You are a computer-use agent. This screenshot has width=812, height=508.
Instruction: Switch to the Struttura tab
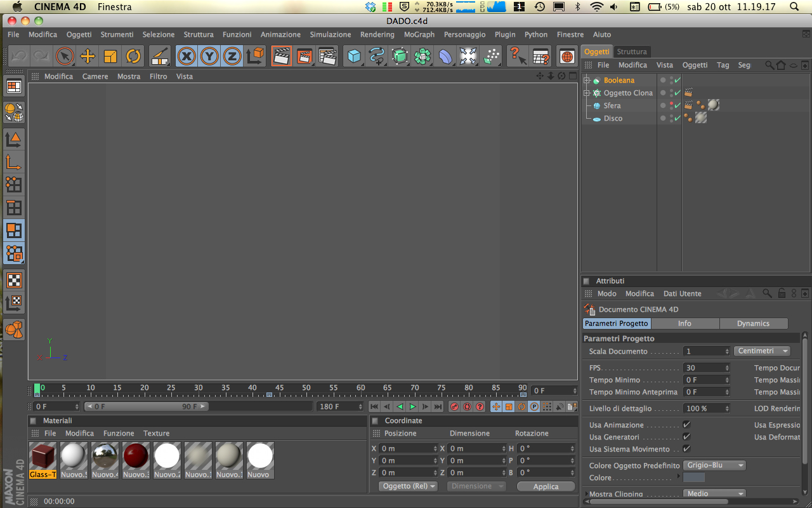click(632, 51)
